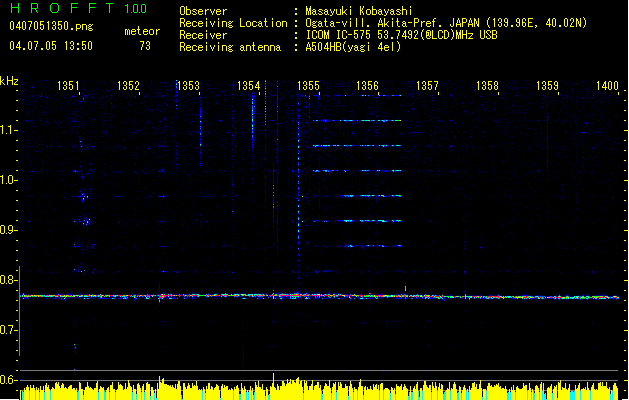Click frequency axis label 0.7
629x400 pixels.
click(x=8, y=330)
